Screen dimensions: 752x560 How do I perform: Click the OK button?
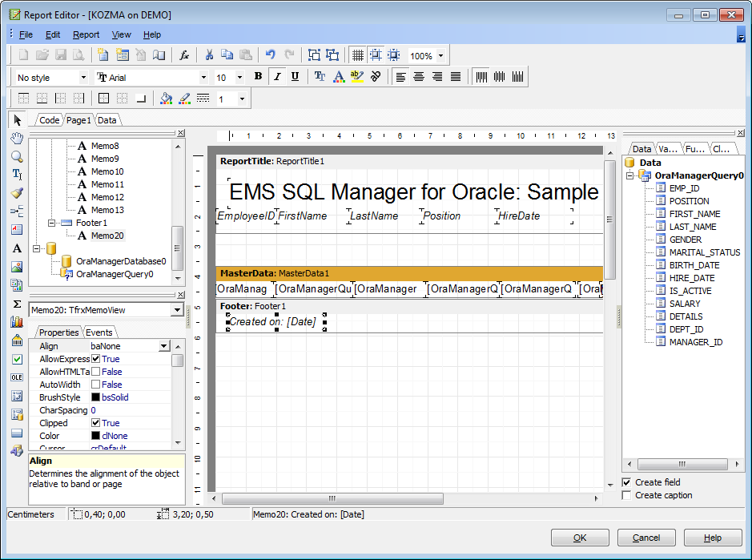(579, 538)
